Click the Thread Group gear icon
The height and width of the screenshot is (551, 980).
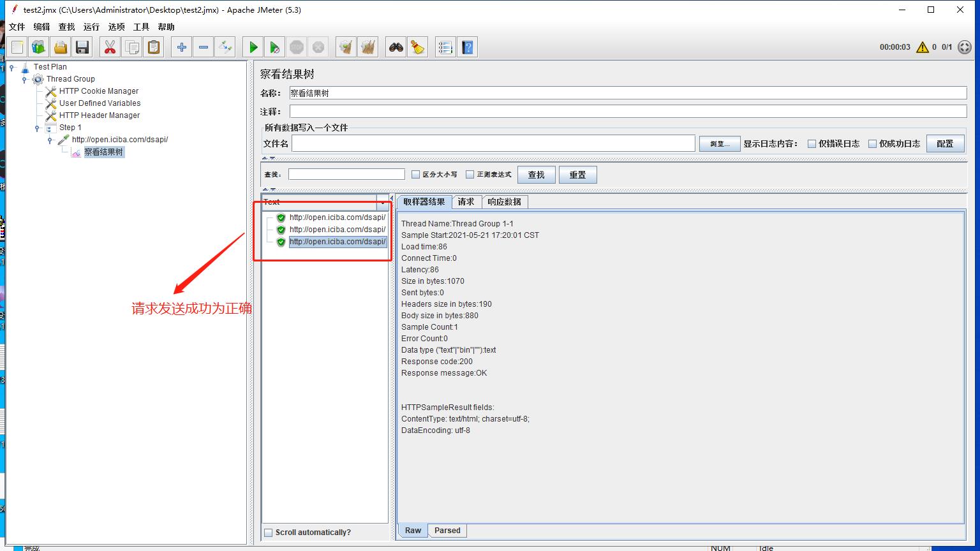tap(38, 79)
